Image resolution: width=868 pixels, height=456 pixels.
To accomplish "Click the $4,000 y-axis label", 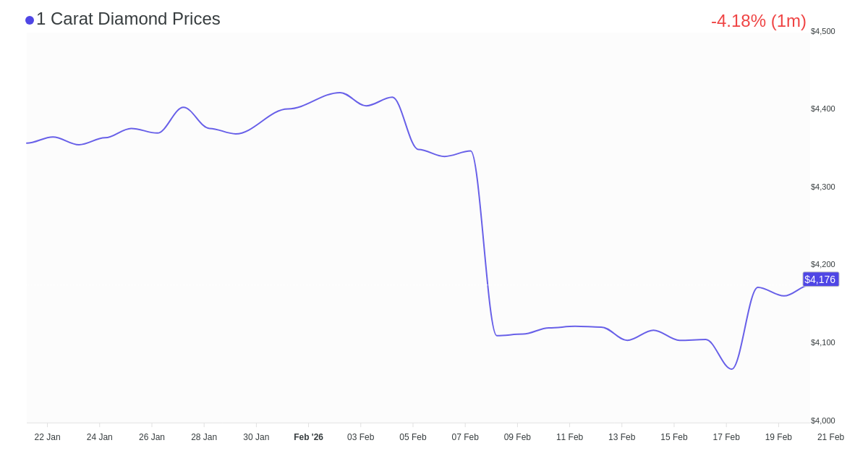I will (x=822, y=421).
